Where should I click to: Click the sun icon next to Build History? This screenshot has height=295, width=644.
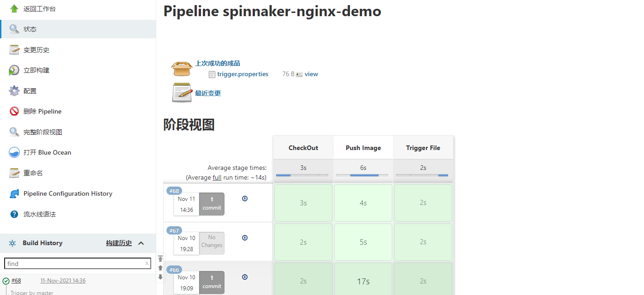pos(12,243)
